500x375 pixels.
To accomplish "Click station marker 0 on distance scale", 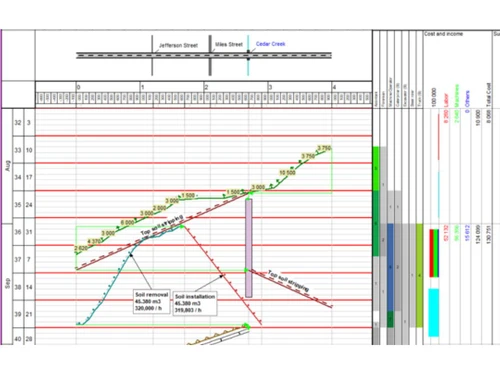I will 79,87.
